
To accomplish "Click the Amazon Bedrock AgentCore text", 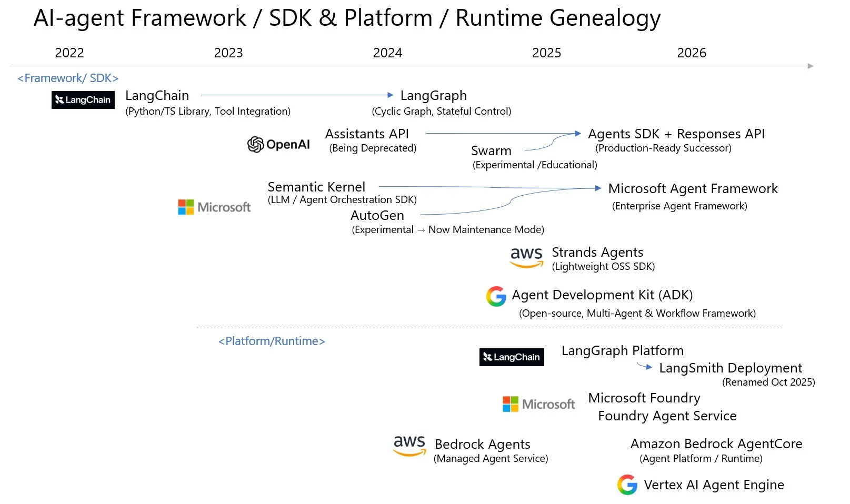I will [716, 444].
